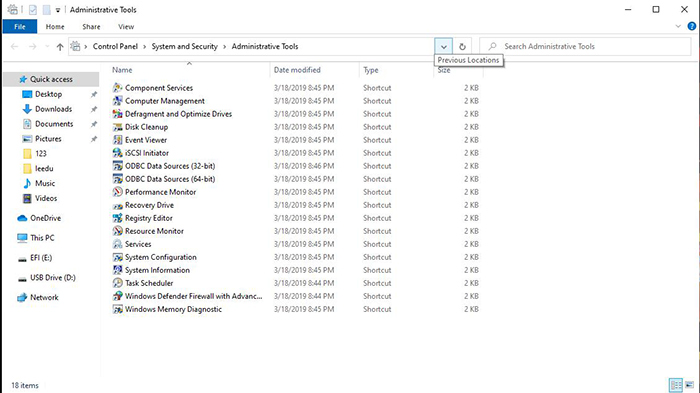The image size is (700, 393).
Task: Click the Administrative Tools breadcrumb segment
Action: coord(265,46)
